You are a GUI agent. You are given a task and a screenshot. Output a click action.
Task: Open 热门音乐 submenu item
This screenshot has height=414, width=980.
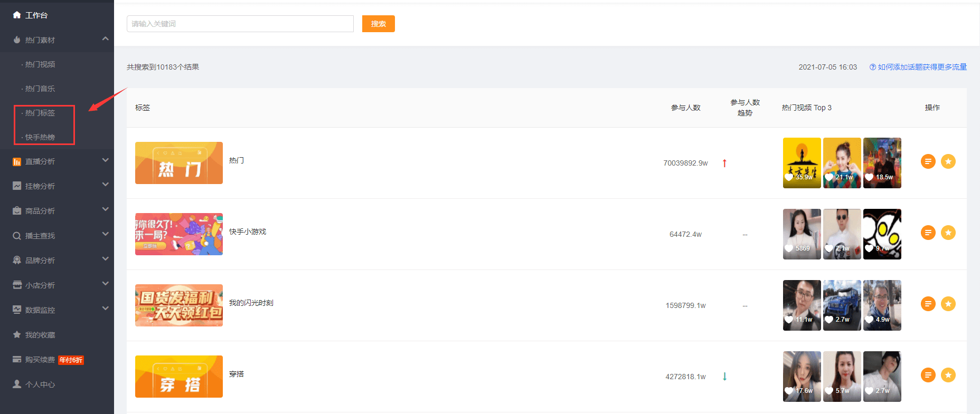(40, 89)
